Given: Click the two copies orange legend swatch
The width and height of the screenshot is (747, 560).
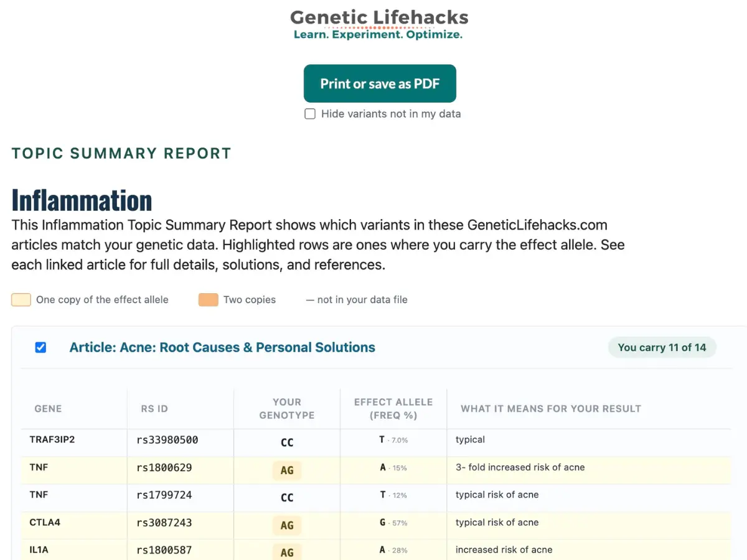Looking at the screenshot, I should [209, 300].
